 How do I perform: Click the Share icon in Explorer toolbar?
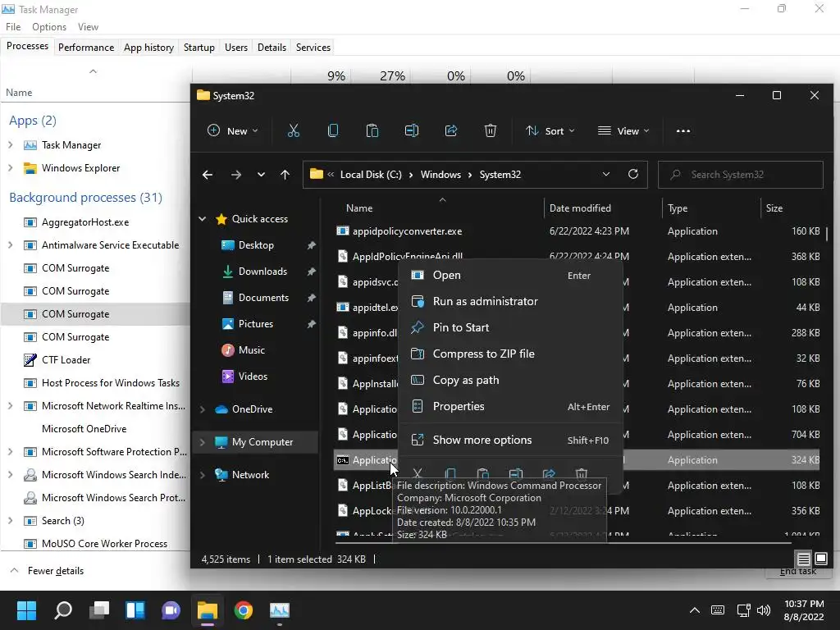tap(451, 130)
